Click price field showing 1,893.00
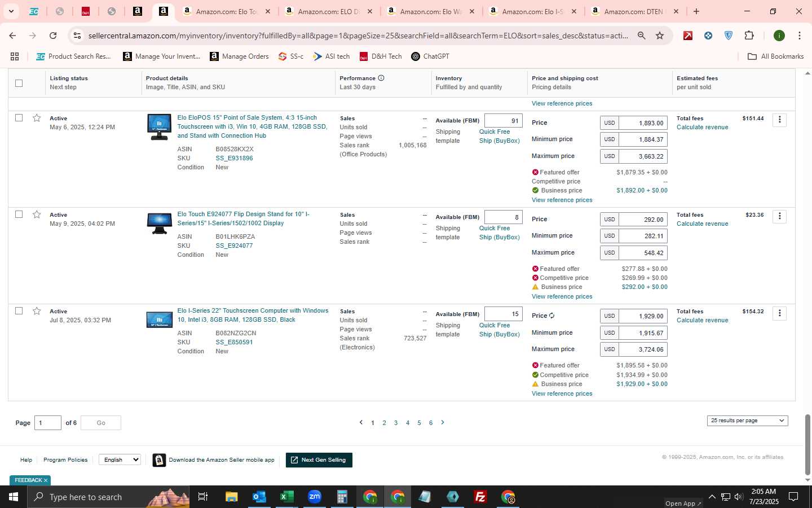This screenshot has width=812, height=508. point(643,123)
